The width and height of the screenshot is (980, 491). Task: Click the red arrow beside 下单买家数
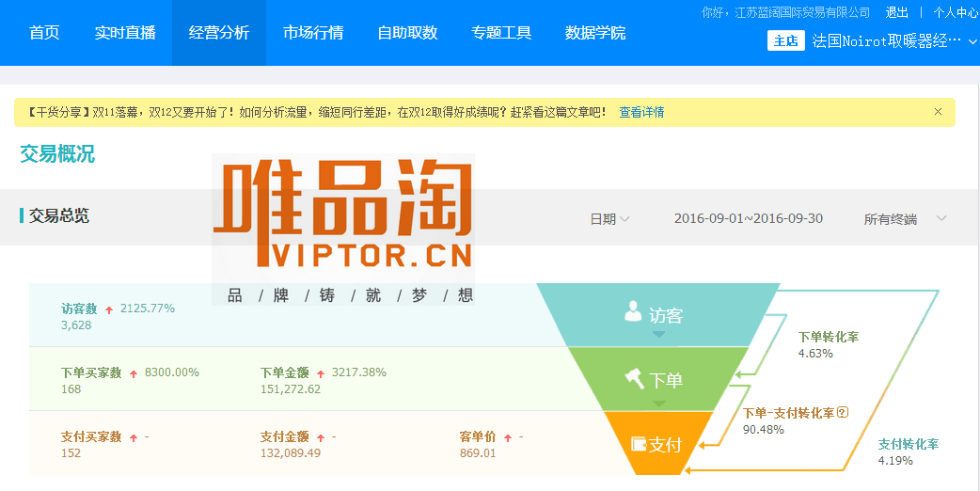[134, 373]
